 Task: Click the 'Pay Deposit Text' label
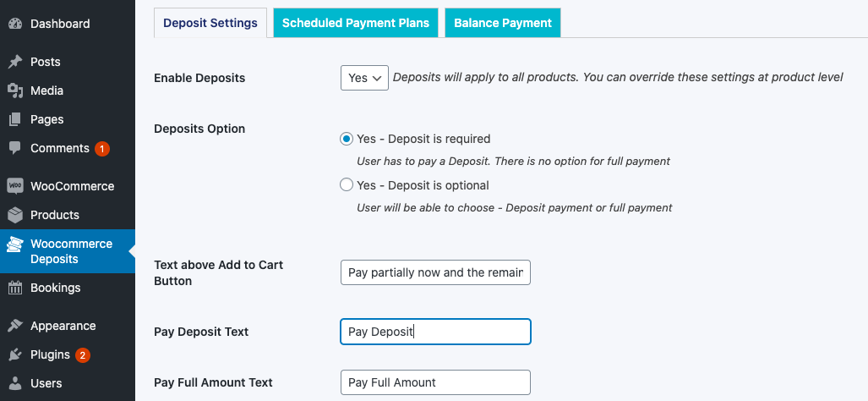[201, 332]
